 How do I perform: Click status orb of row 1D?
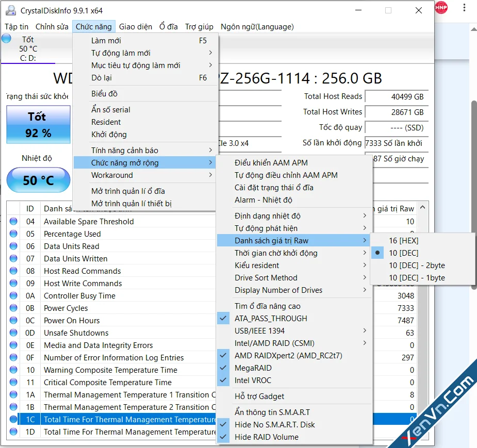(13, 432)
